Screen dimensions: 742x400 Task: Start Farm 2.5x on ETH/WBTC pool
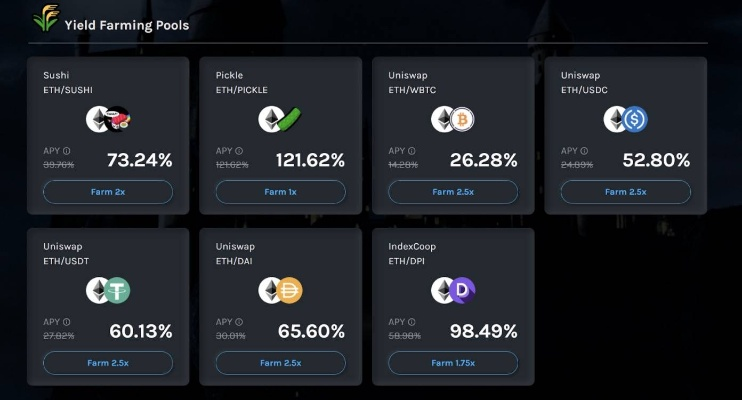tap(453, 192)
